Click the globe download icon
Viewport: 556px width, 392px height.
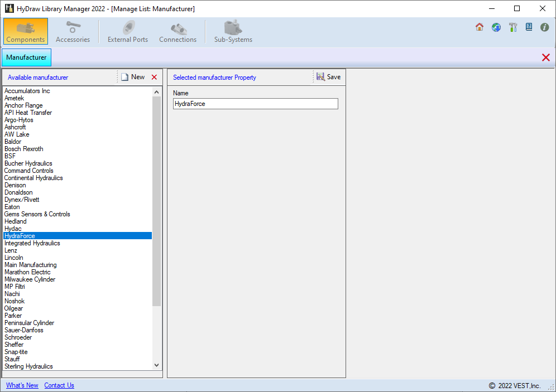[496, 27]
